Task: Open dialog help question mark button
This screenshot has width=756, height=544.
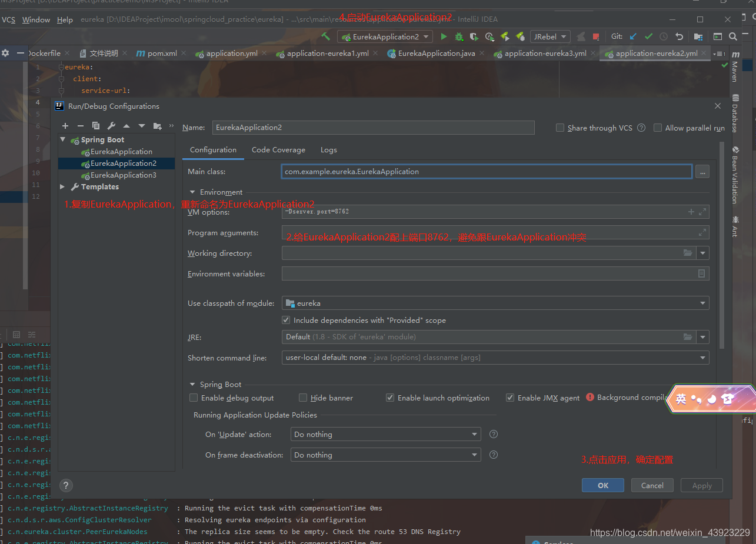Action: pyautogui.click(x=66, y=486)
